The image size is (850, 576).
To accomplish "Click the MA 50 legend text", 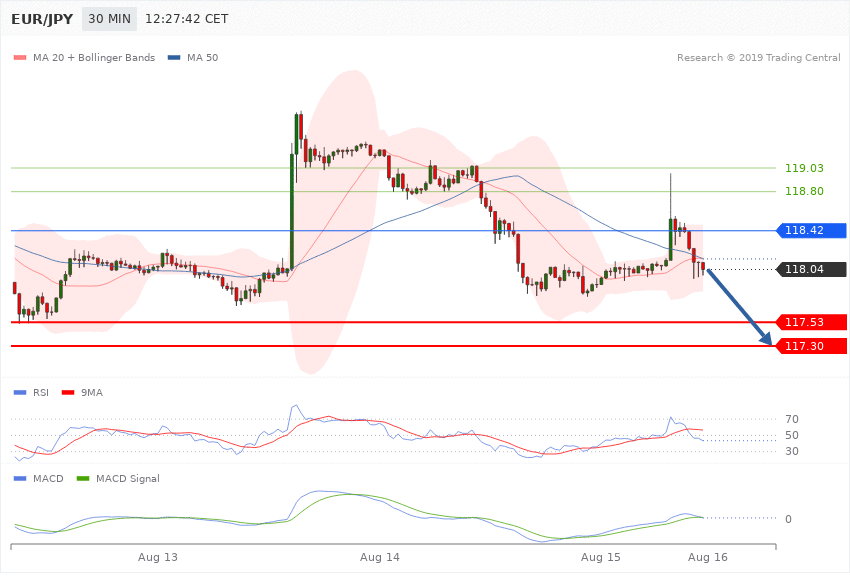I will pyautogui.click(x=202, y=57).
